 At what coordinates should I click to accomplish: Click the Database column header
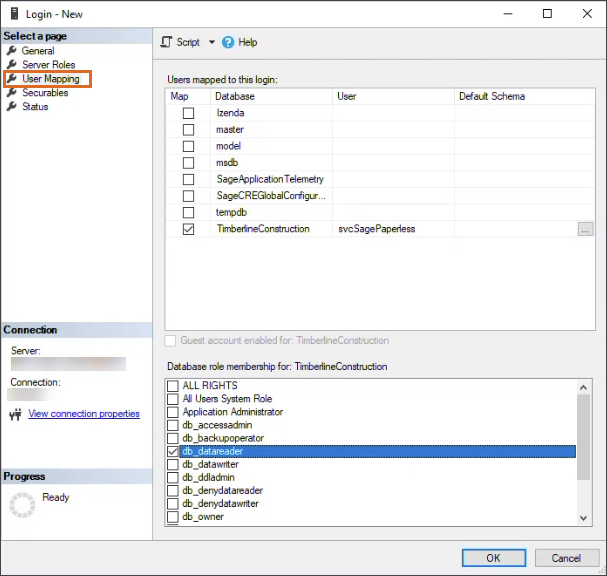tap(271, 96)
